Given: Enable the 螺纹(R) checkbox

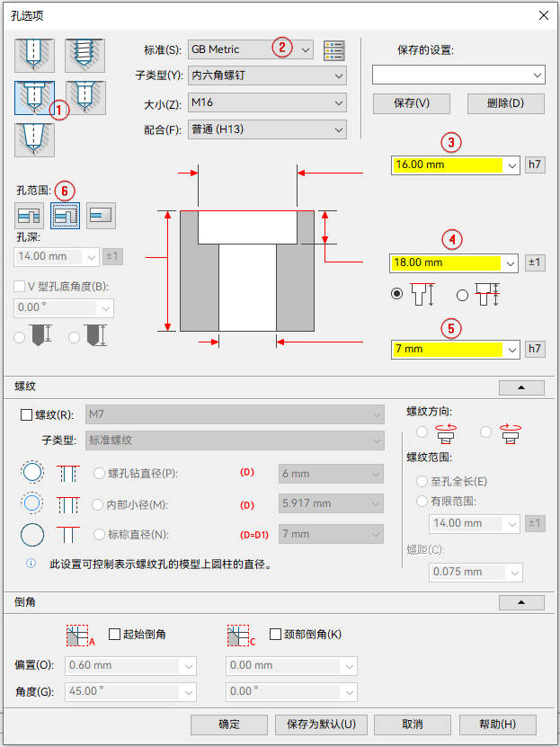Looking at the screenshot, I should coord(26,415).
